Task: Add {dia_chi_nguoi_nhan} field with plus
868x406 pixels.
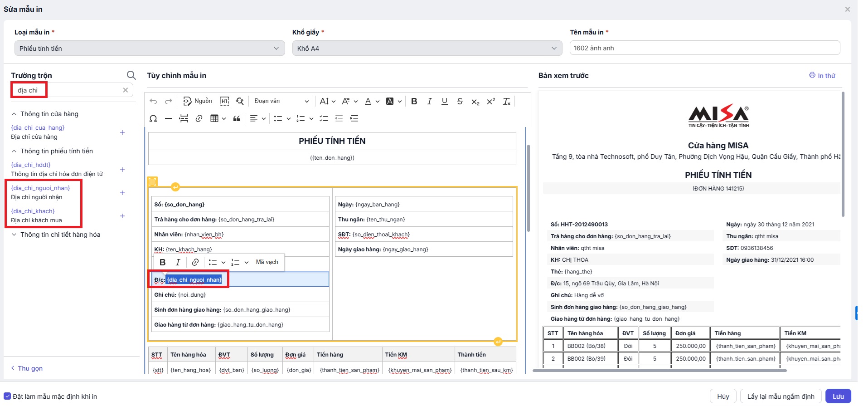Action: [x=122, y=193]
